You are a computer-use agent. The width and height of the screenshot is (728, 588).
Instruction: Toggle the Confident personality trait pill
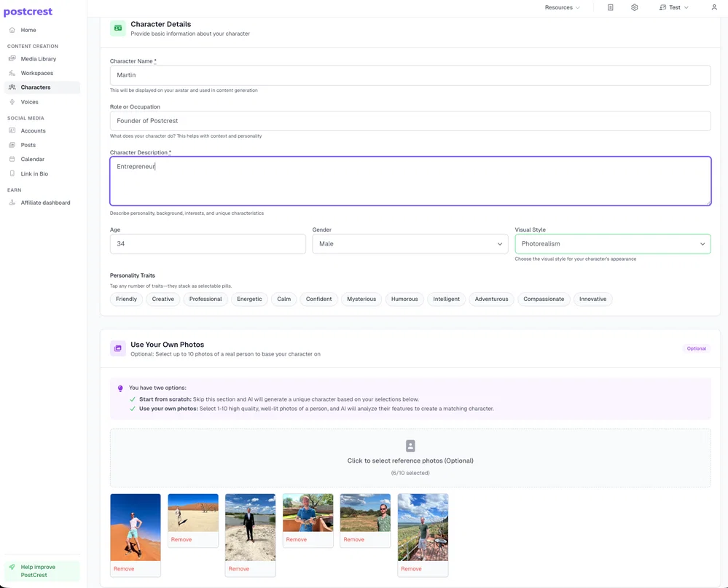tap(318, 299)
